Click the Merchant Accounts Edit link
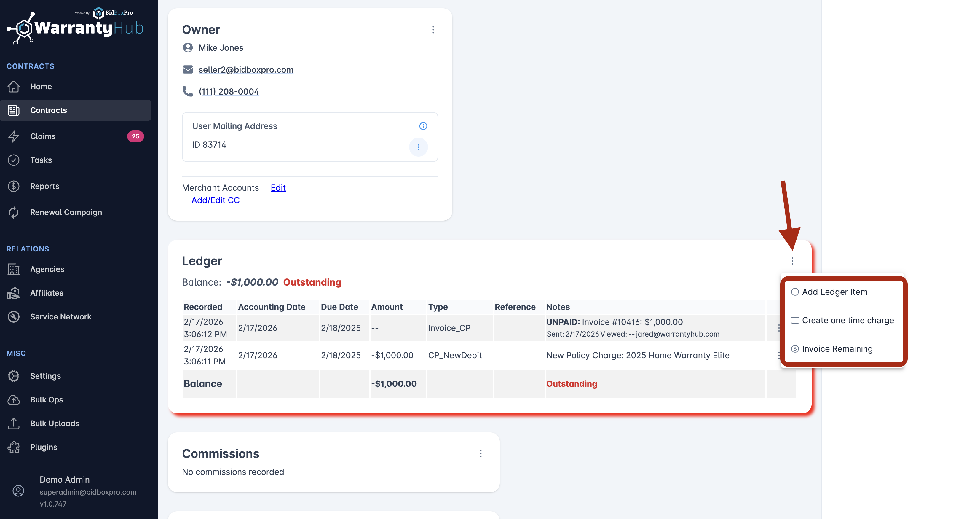Screen dimensions: 980x519 pos(278,188)
